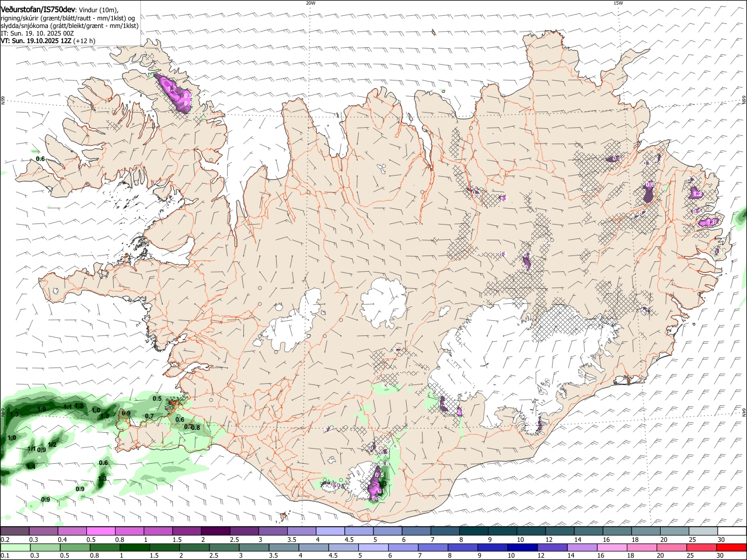Image resolution: width=747 pixels, height=560 pixels.
Task: Select the dark mauve 0.2 snow swatch
Action: coord(15,531)
